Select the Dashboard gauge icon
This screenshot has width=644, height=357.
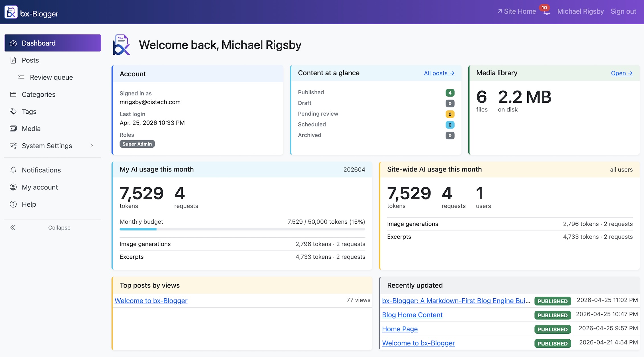click(x=13, y=43)
